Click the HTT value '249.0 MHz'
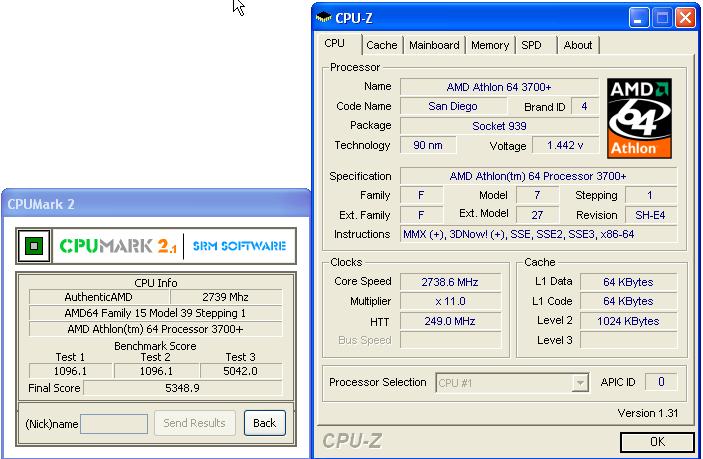Viewport: 703px width, 459px height. (x=450, y=321)
